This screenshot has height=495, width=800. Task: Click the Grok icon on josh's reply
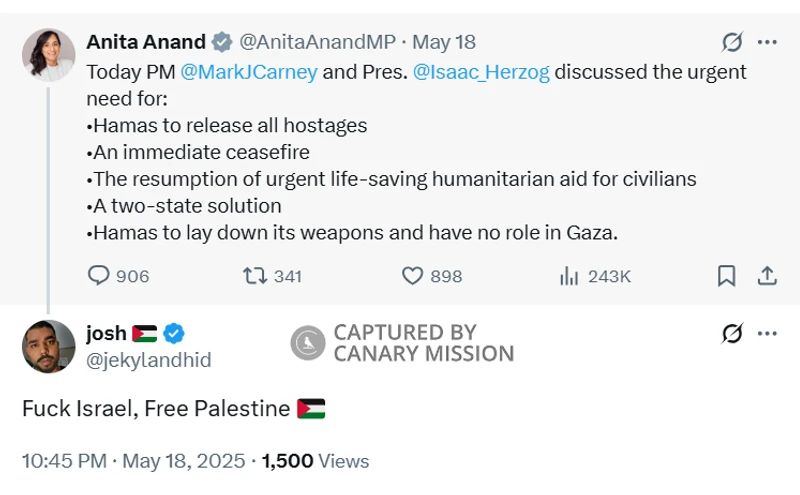[732, 333]
